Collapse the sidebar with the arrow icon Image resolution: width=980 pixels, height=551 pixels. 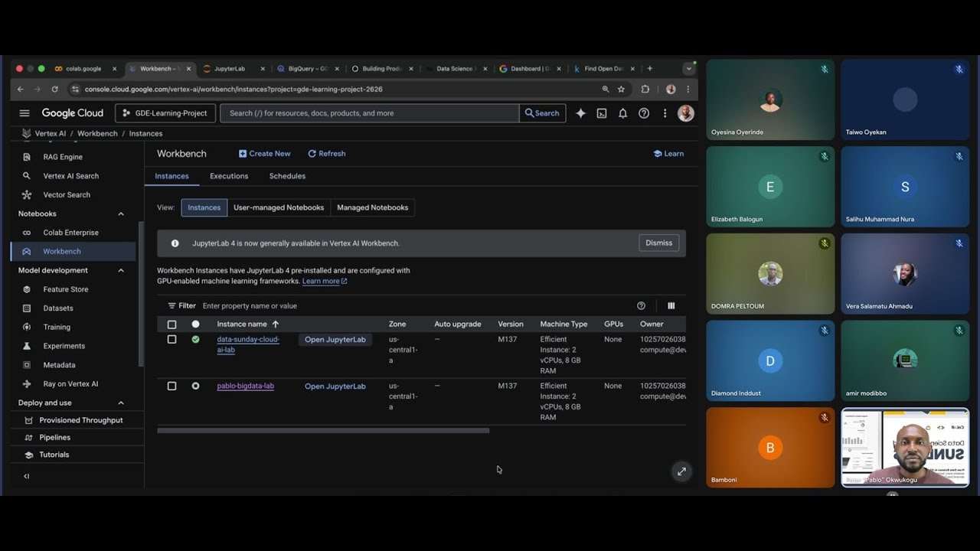click(27, 476)
